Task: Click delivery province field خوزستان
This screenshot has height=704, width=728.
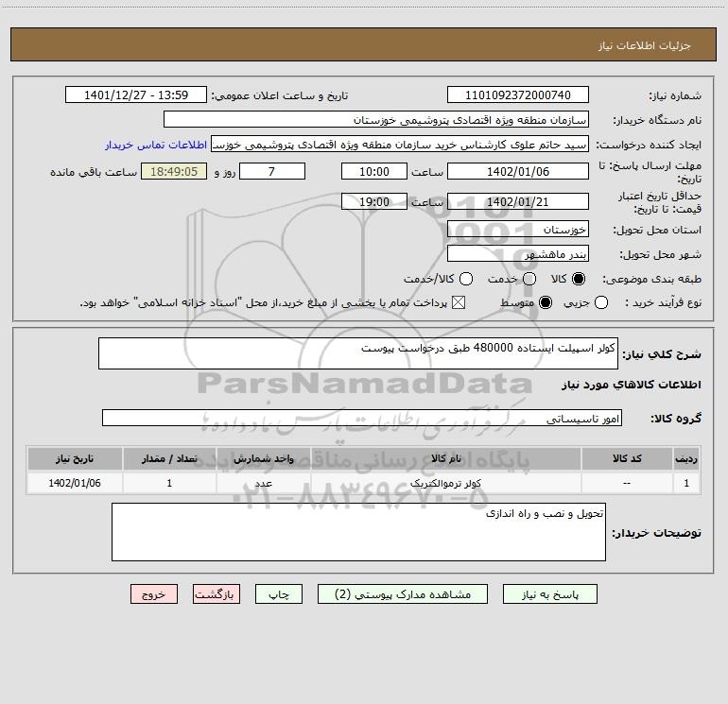Action: coord(518,229)
